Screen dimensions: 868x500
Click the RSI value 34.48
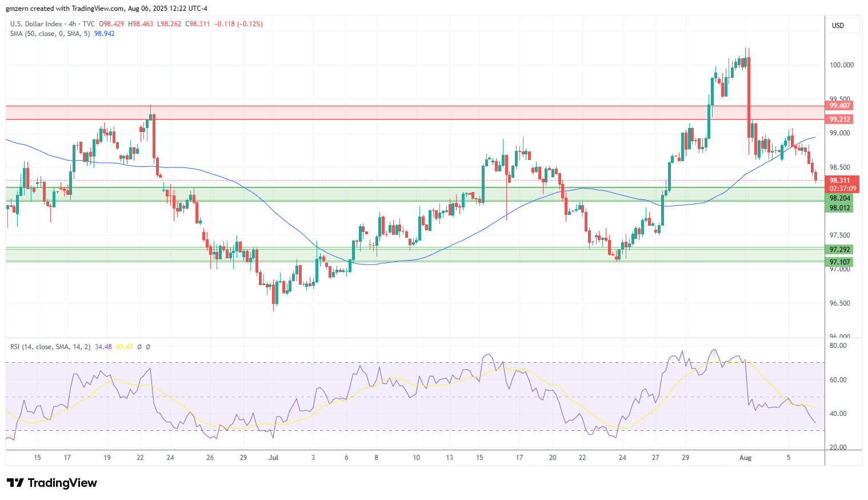tap(103, 347)
